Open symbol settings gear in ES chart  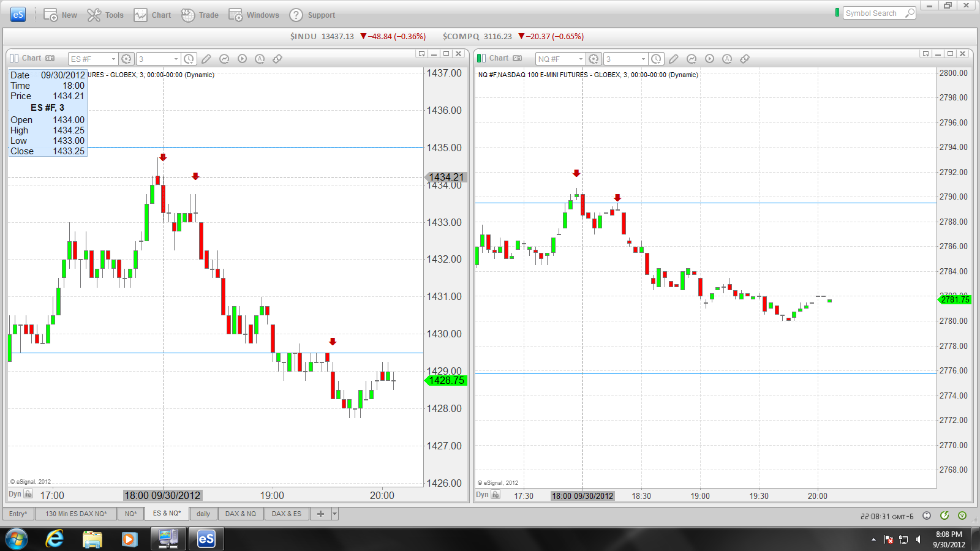point(126,59)
